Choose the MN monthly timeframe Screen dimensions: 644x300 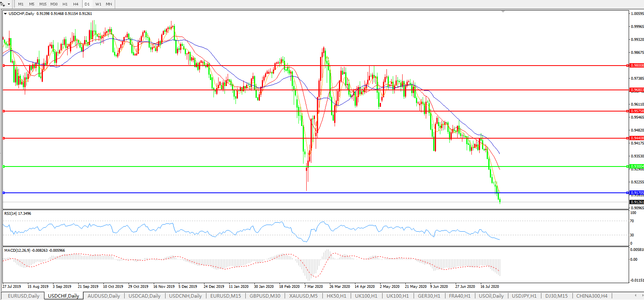pyautogui.click(x=109, y=4)
